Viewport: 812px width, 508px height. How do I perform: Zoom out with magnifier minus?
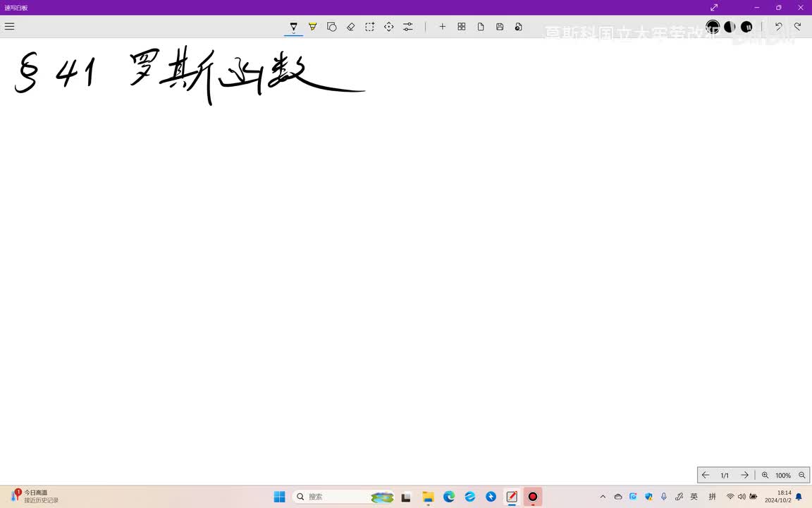click(802, 475)
